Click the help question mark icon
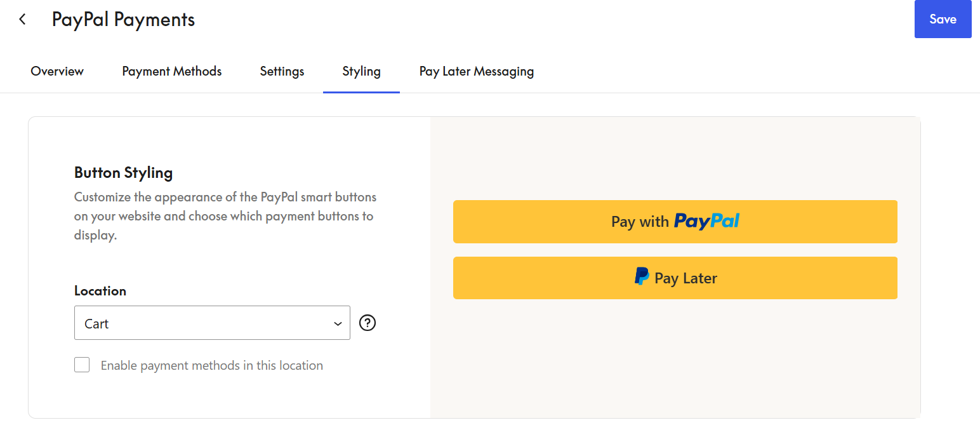980x432 pixels. (x=367, y=323)
